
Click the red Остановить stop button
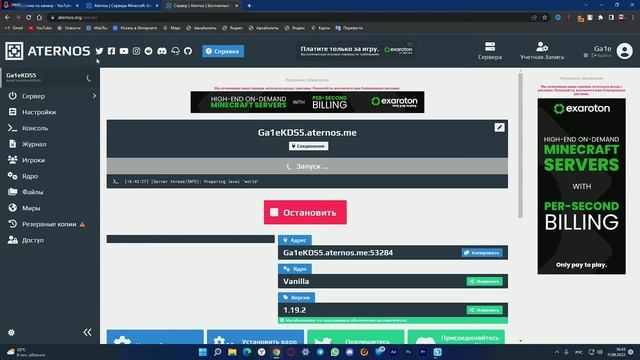305,212
